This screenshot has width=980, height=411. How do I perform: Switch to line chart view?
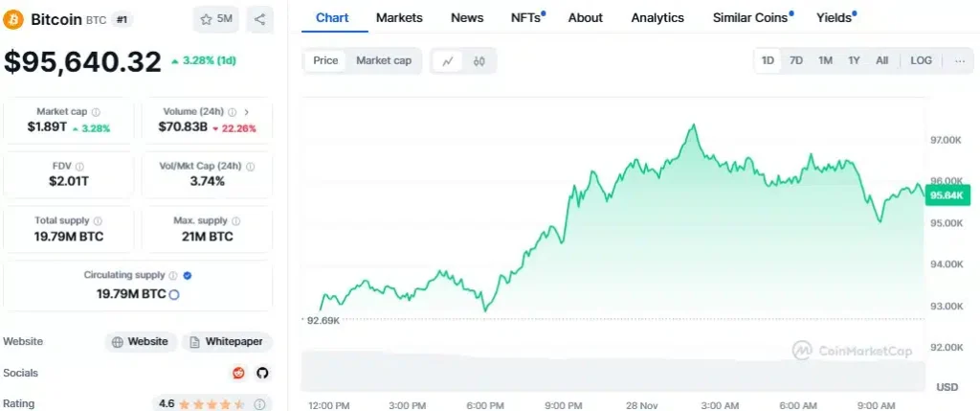(447, 60)
